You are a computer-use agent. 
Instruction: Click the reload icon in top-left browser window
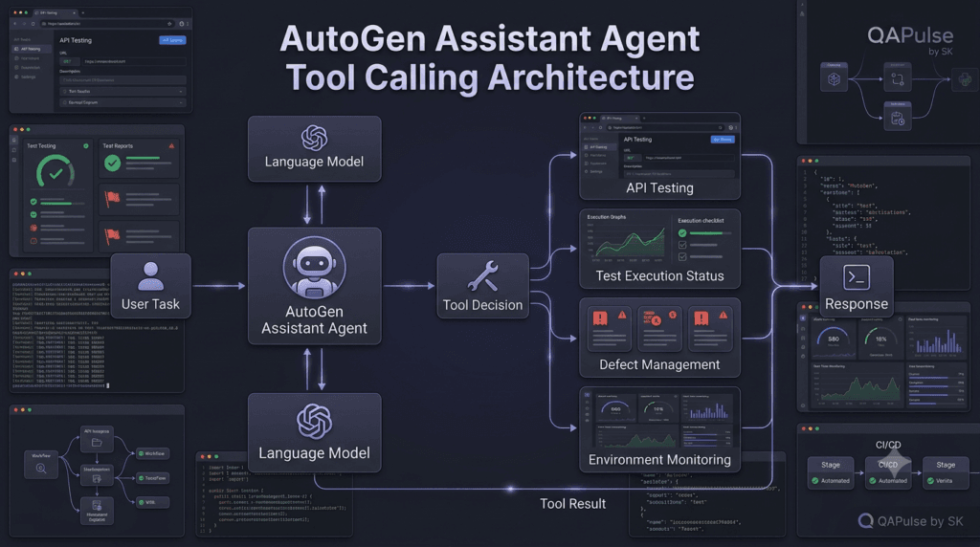tap(33, 24)
